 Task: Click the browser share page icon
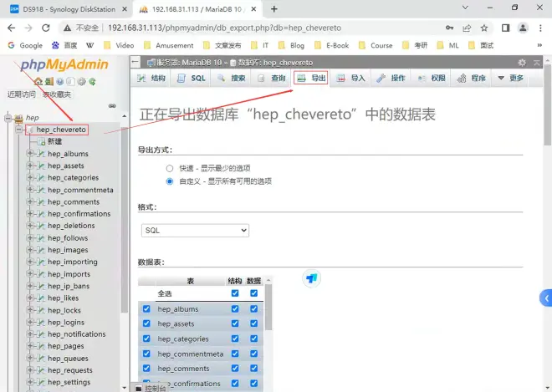pyautogui.click(x=467, y=28)
